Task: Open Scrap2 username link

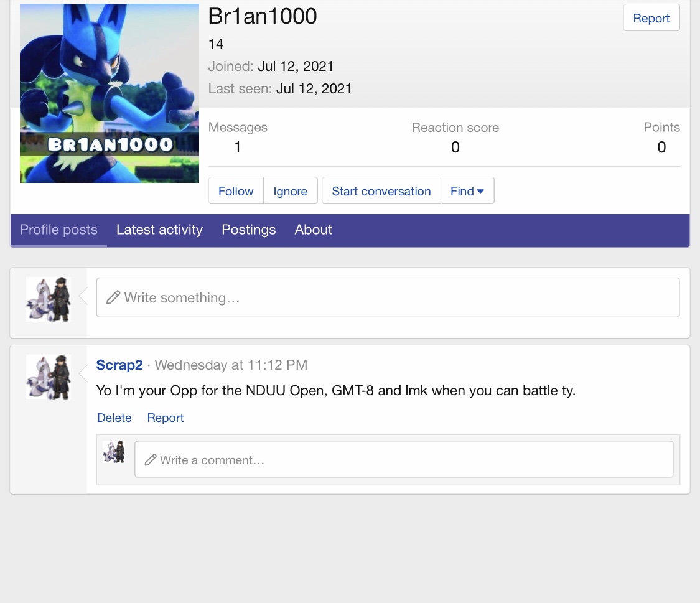Action: pos(119,365)
